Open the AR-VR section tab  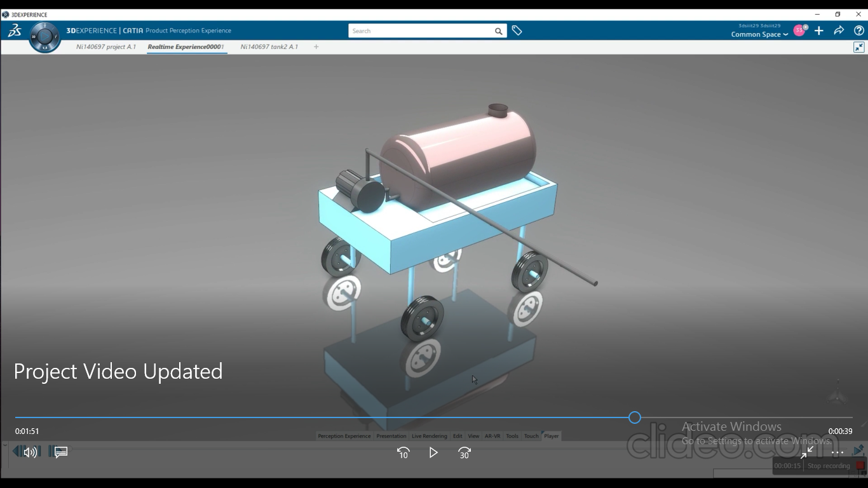pyautogui.click(x=492, y=436)
